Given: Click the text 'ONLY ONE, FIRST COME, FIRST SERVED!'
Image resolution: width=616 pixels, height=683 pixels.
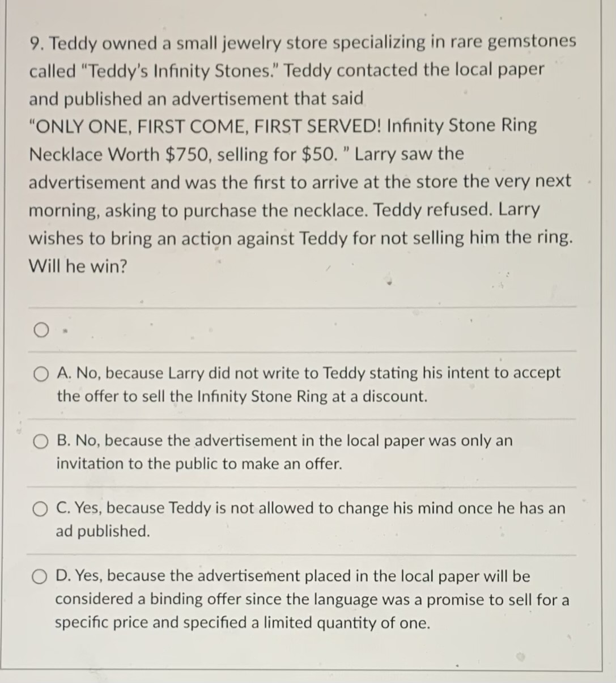Looking at the screenshot, I should pyautogui.click(x=204, y=125).
